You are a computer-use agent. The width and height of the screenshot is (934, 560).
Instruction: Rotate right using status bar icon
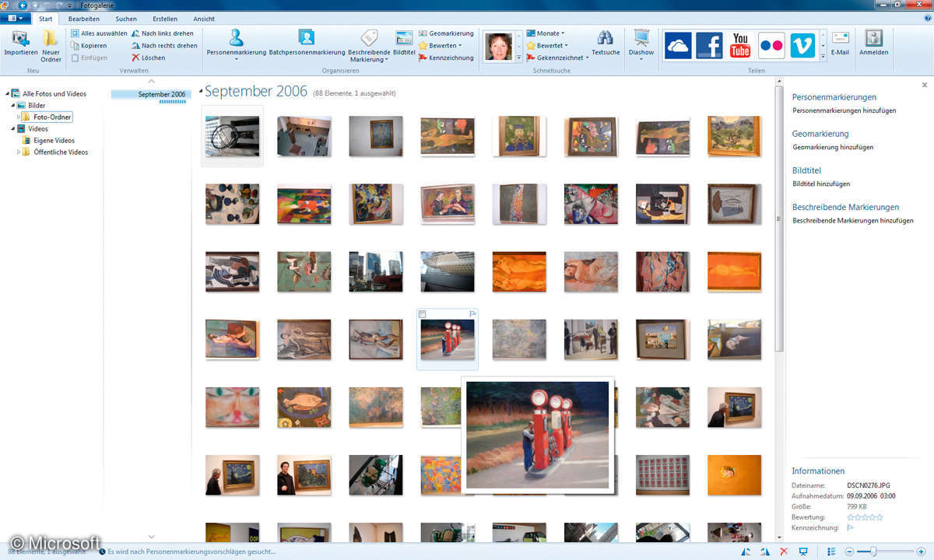(765, 551)
